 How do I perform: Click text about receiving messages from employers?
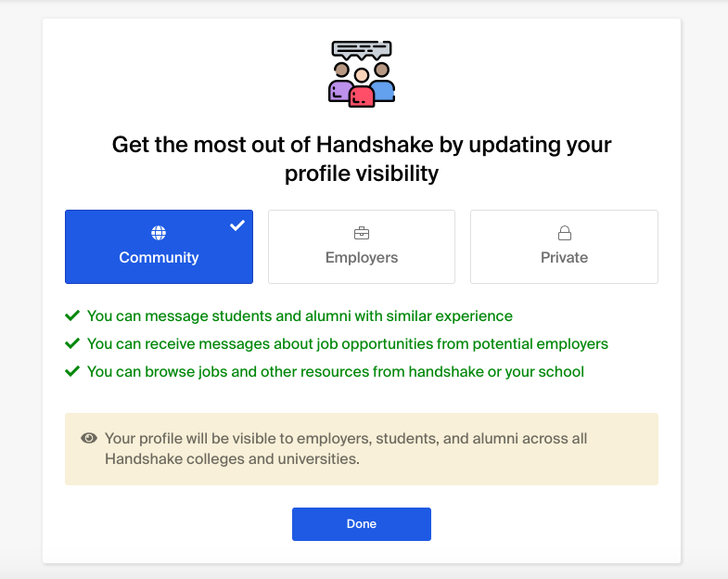348,344
